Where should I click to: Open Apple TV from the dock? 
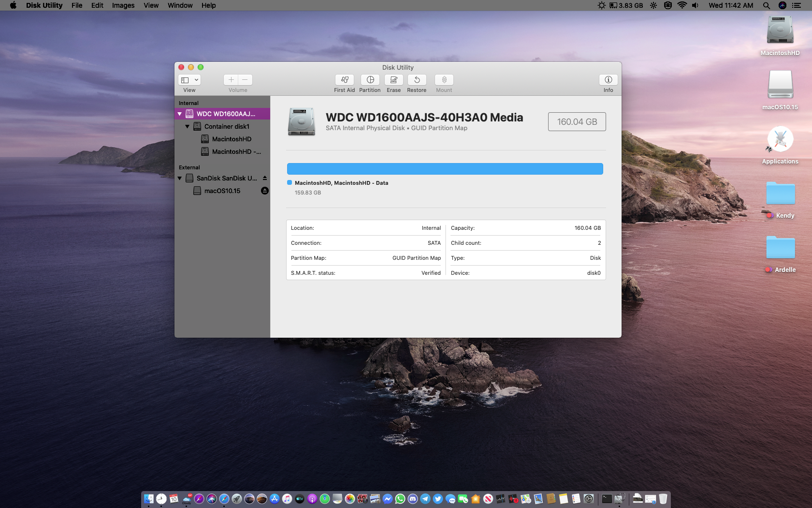[x=300, y=499]
